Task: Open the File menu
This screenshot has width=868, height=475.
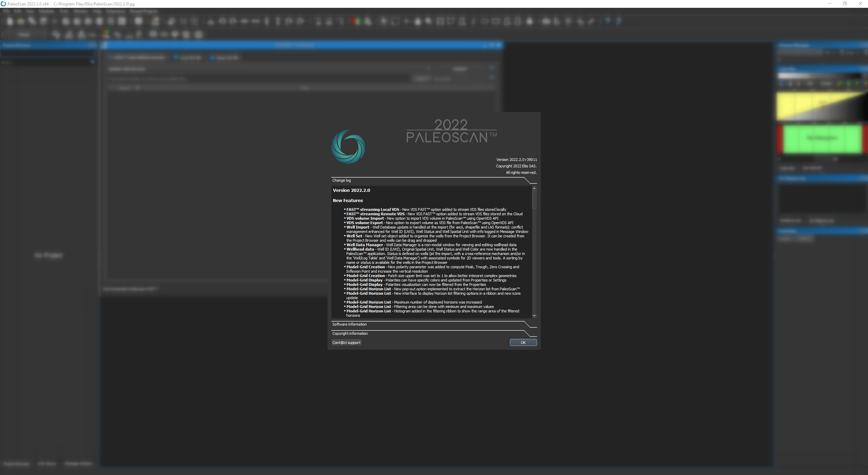Action: [x=6, y=11]
